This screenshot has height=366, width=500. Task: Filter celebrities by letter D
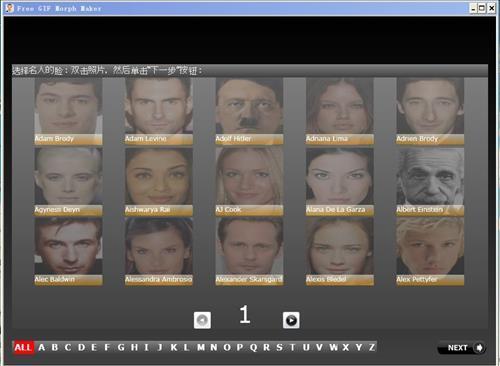pos(81,347)
